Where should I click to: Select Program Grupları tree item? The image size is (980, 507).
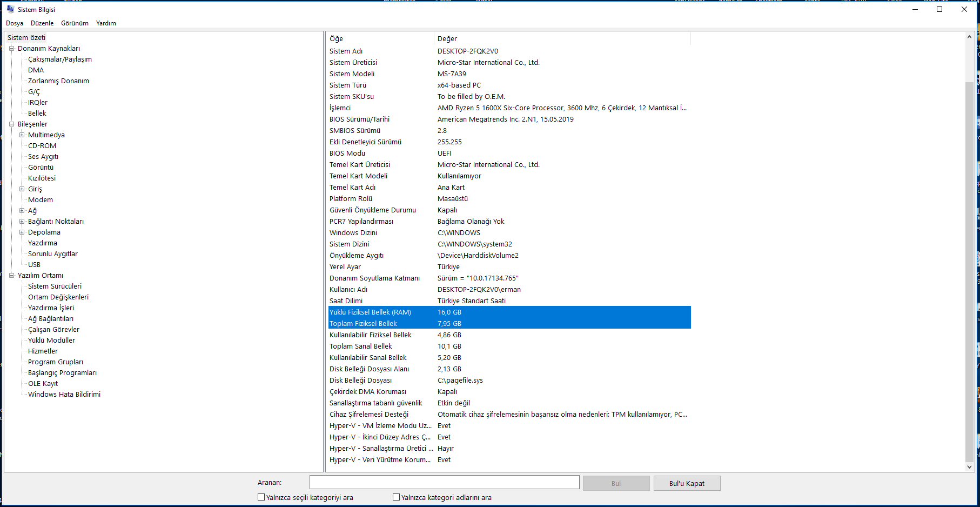point(56,362)
